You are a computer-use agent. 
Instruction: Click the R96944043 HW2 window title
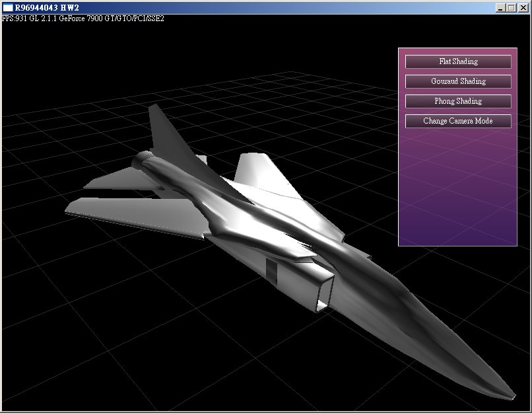47,7
